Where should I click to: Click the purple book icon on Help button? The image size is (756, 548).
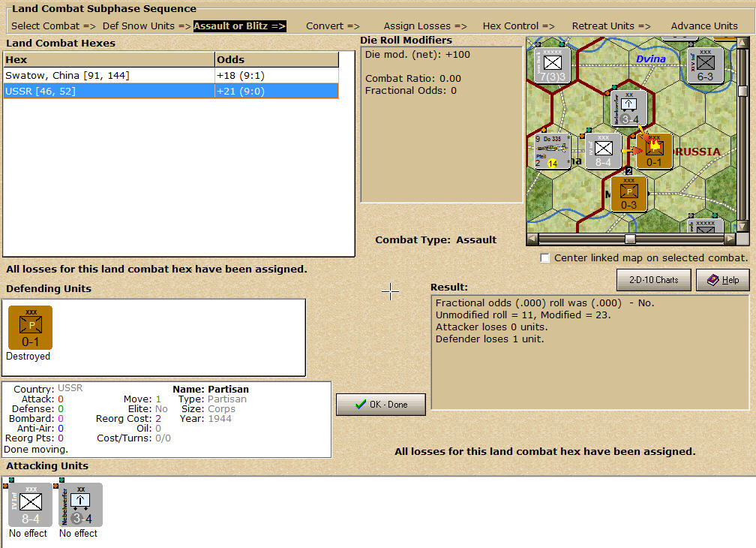(712, 280)
